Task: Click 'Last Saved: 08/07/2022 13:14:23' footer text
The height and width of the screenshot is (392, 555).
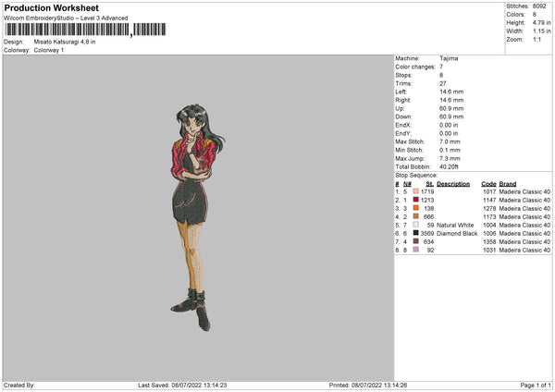Action: pos(182,386)
